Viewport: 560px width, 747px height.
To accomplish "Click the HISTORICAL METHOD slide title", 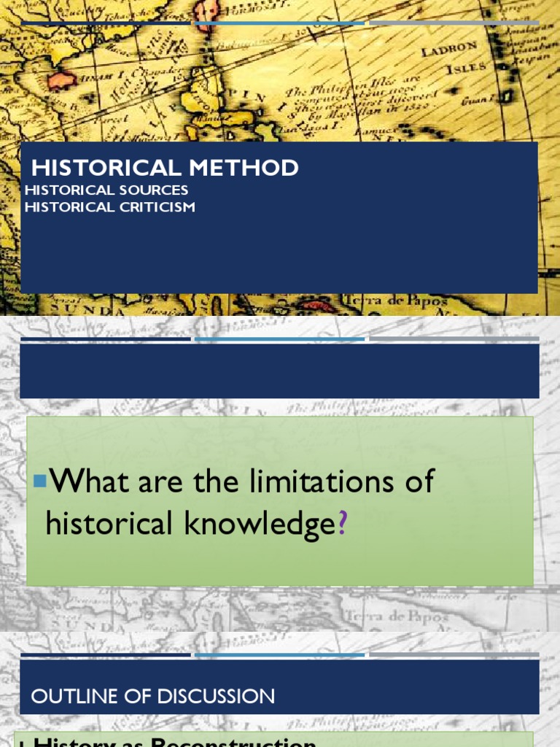I will [165, 168].
